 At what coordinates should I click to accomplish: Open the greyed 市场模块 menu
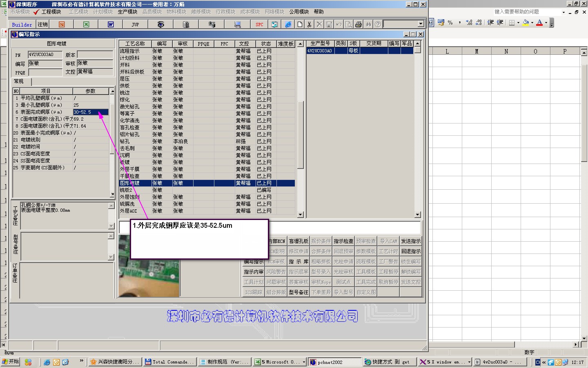coord(20,12)
